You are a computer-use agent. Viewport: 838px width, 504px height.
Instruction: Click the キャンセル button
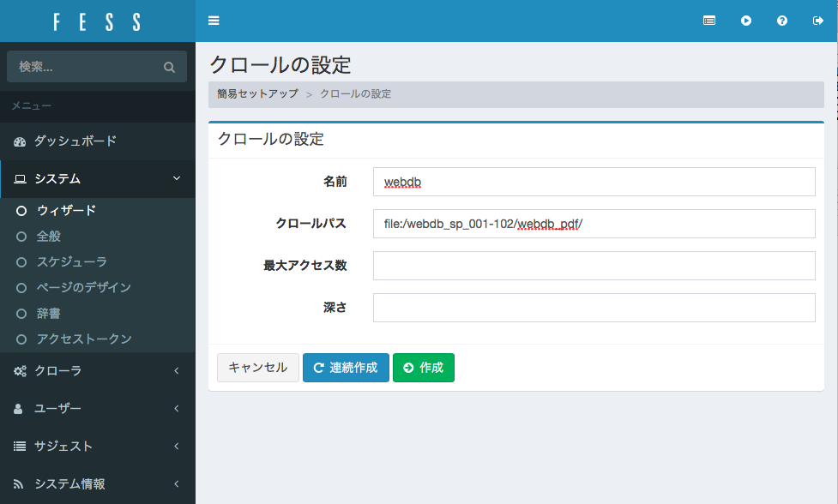click(258, 368)
